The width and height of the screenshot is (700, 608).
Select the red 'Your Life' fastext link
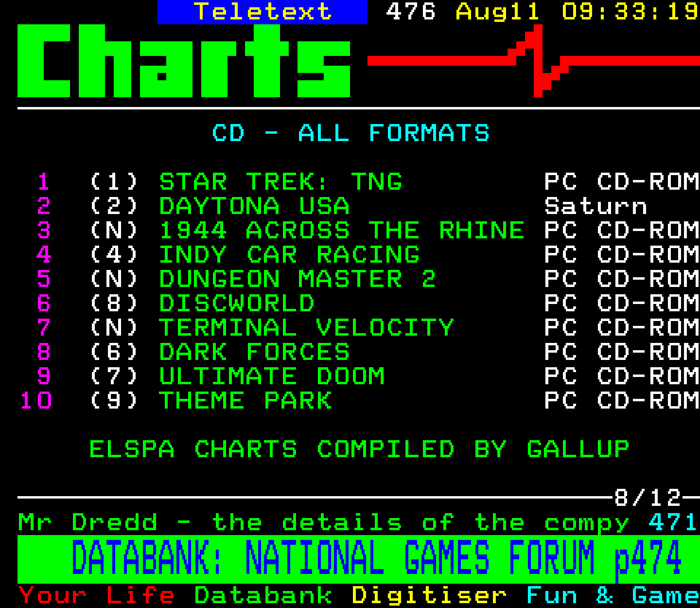tap(97, 595)
